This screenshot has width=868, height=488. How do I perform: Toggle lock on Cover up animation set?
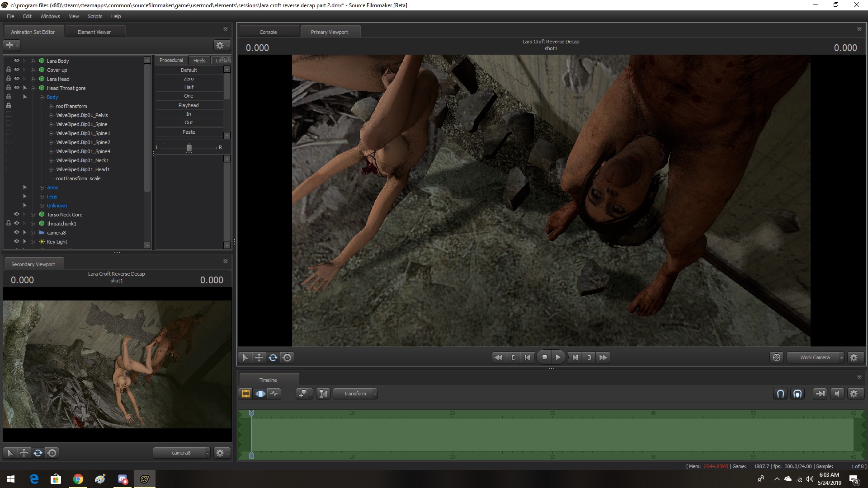pyautogui.click(x=9, y=70)
